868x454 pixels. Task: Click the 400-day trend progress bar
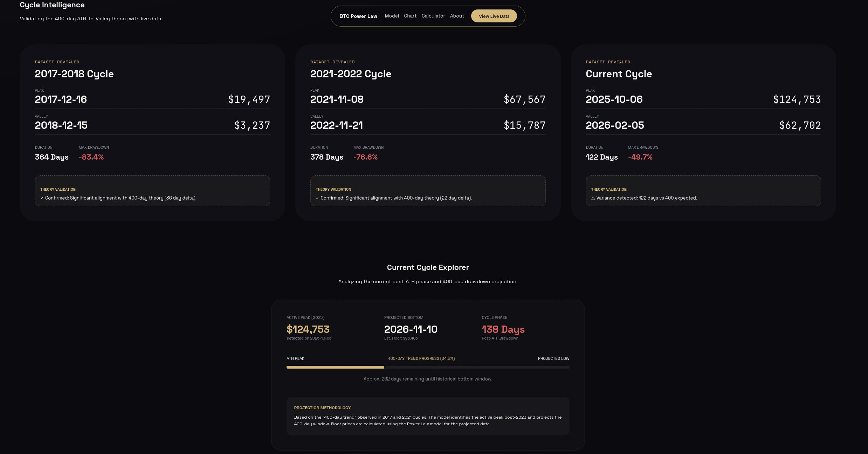(428, 367)
